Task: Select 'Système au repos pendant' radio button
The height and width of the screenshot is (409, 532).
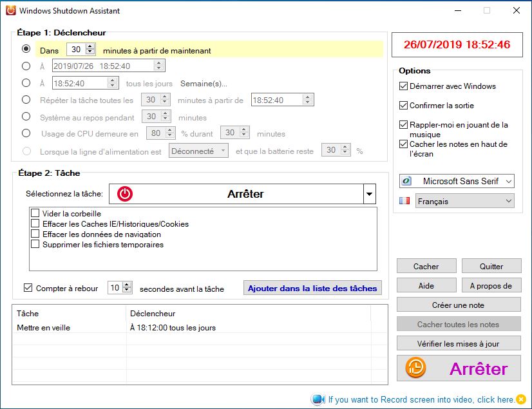Action: coord(26,117)
